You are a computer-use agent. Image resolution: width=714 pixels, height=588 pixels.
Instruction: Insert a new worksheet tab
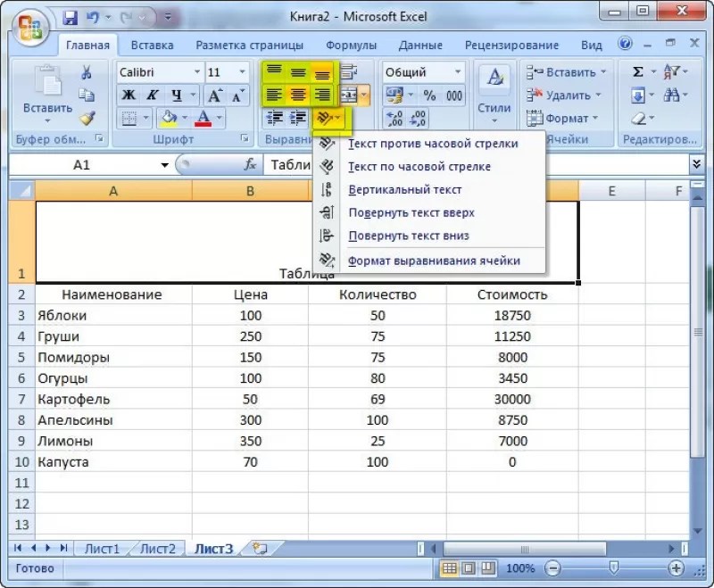[x=260, y=549]
